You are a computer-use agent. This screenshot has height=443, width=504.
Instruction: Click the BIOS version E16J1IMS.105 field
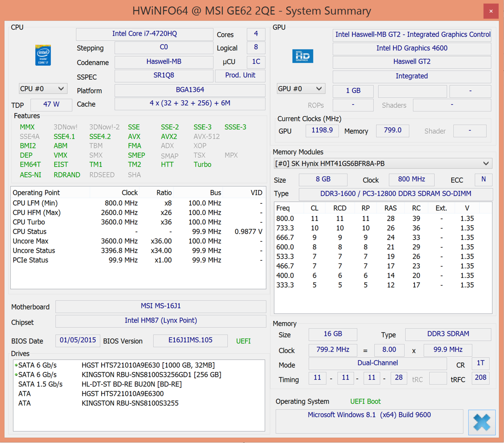click(190, 340)
